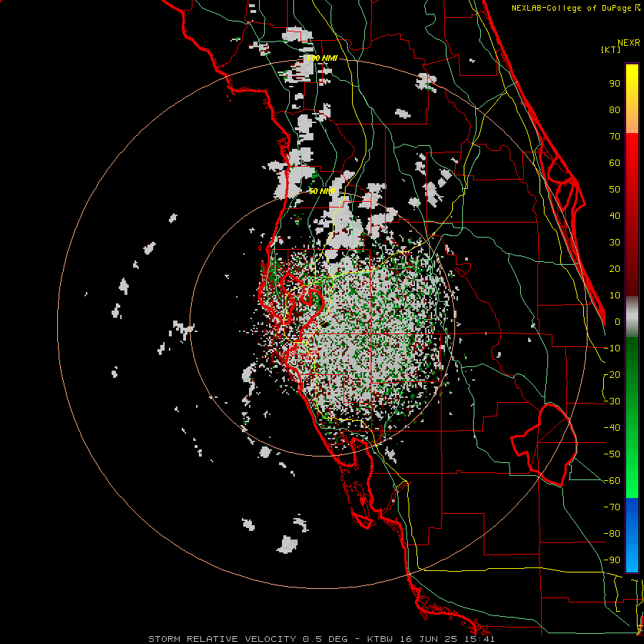Click the 80 knot scale value
Screen dimensions: 644x644
point(615,110)
